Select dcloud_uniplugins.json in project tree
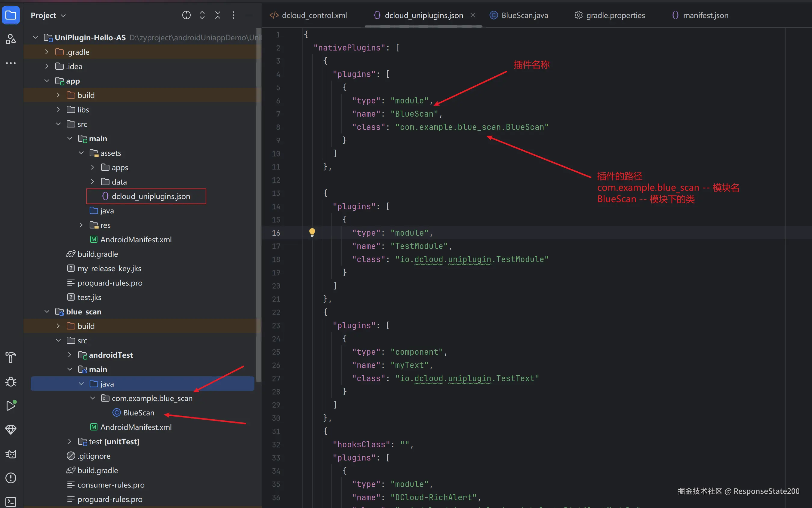812x508 pixels. pyautogui.click(x=151, y=196)
